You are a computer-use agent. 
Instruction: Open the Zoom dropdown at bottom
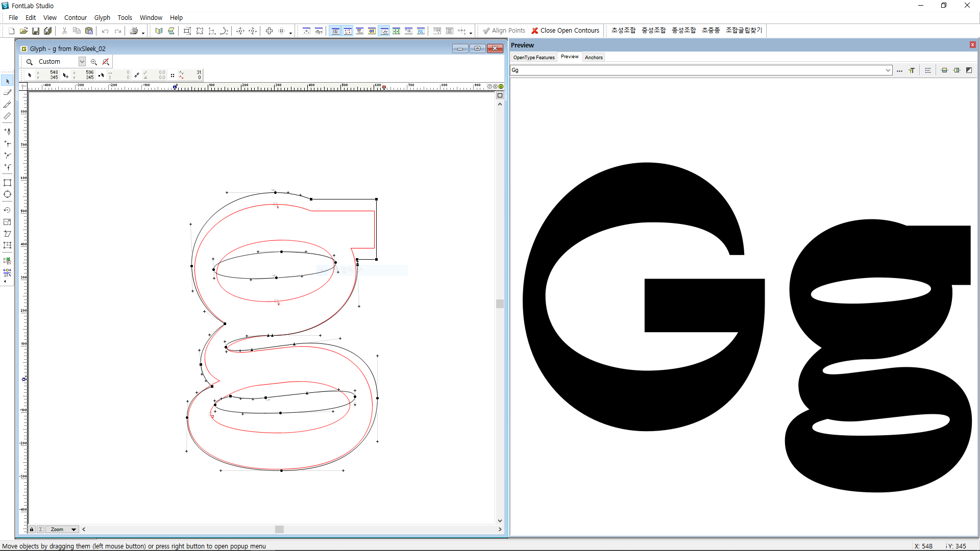tap(73, 530)
